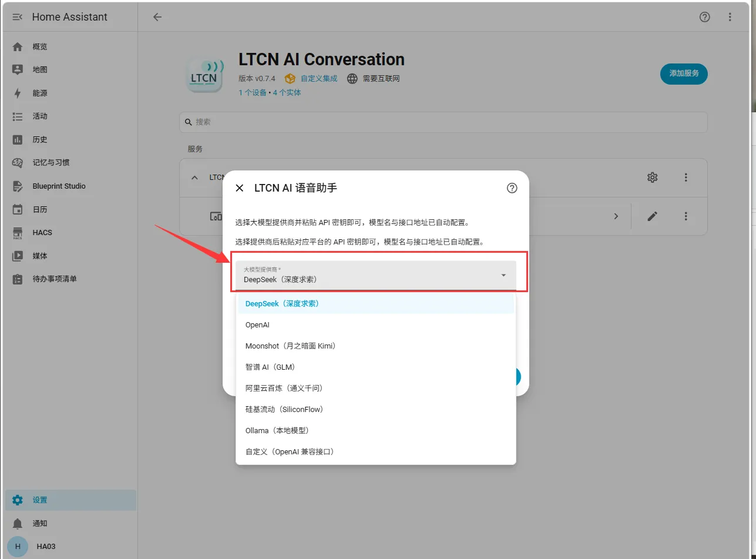
Task: Open 设置 settings in sidebar
Action: pyautogui.click(x=70, y=500)
